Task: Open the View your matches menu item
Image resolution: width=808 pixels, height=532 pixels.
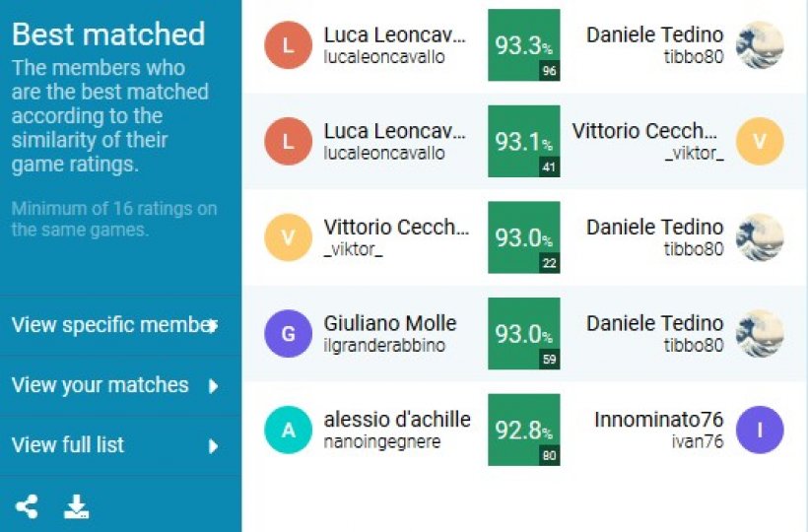Action: [120, 386]
